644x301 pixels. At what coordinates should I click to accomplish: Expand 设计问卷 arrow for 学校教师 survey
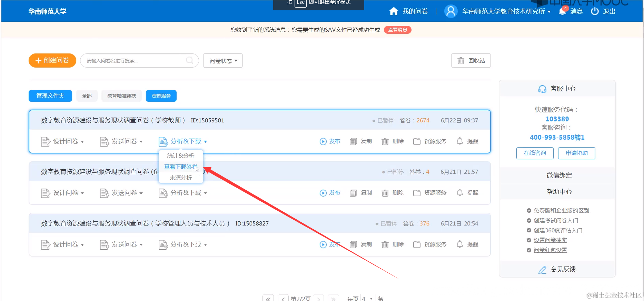point(82,142)
